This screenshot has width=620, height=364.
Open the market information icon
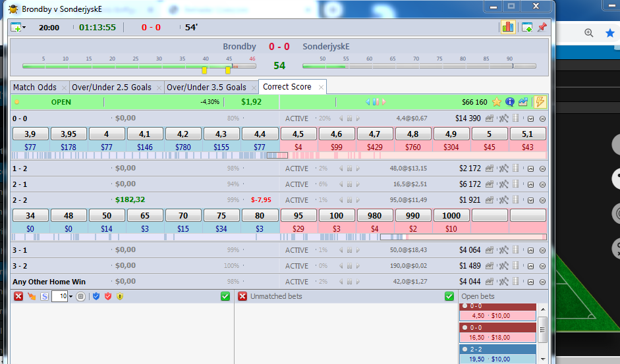click(x=510, y=102)
